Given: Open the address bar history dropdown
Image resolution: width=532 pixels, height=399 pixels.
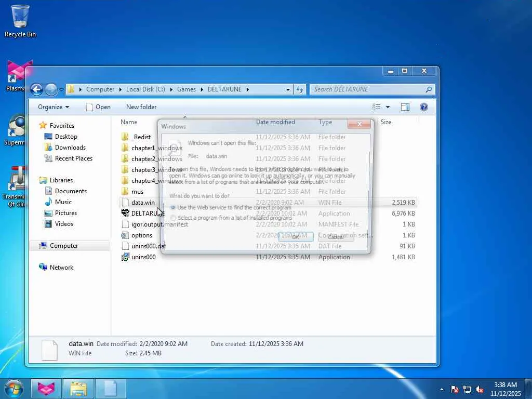Looking at the screenshot, I should point(288,89).
